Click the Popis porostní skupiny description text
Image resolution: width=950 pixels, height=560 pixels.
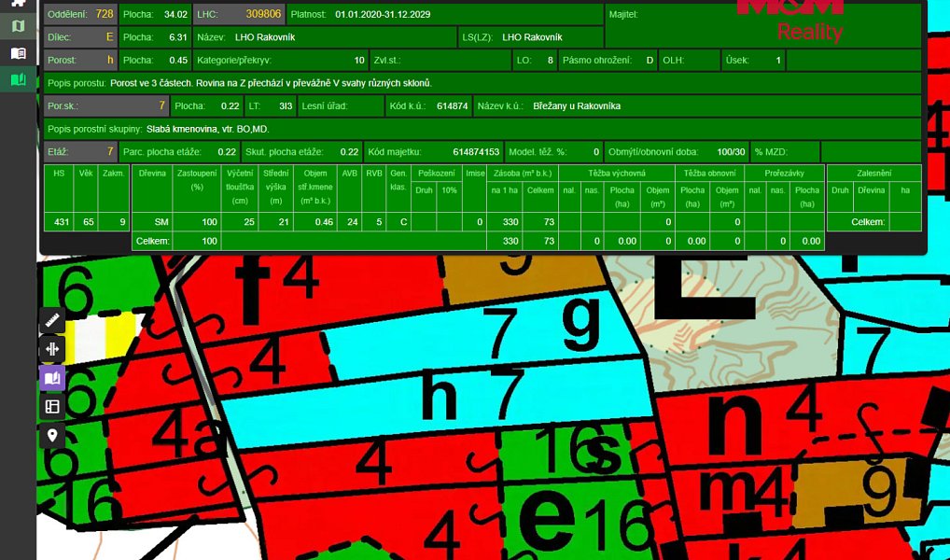point(208,129)
